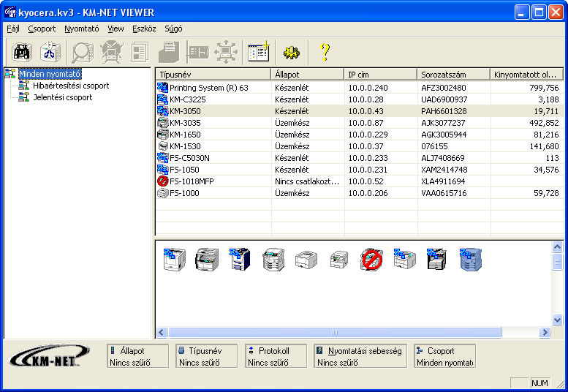Image resolution: width=568 pixels, height=392 pixels.
Task: Sort the list by IP cím column header
Action: point(380,75)
